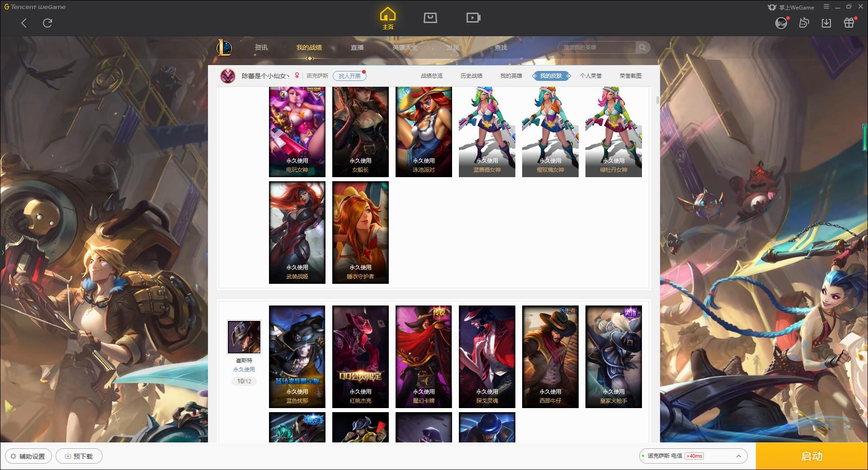The image size is (868, 470).
Task: Open the user avatar profile icon
Action: click(x=781, y=23)
